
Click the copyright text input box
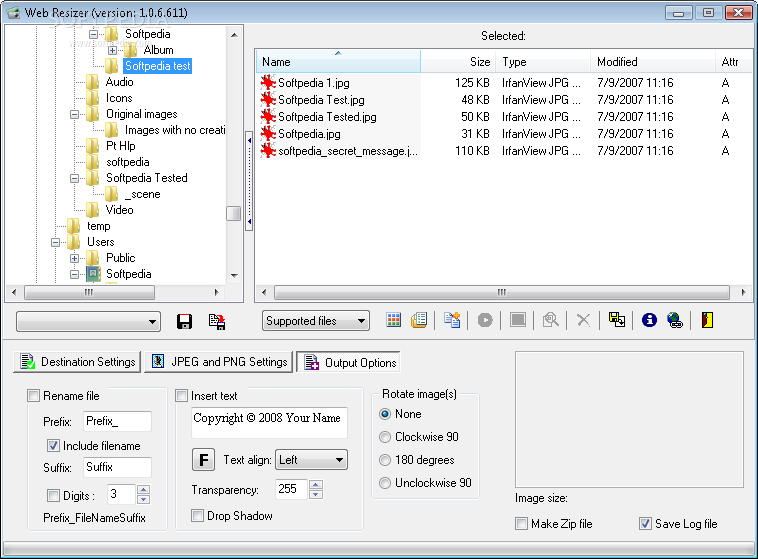pos(270,423)
